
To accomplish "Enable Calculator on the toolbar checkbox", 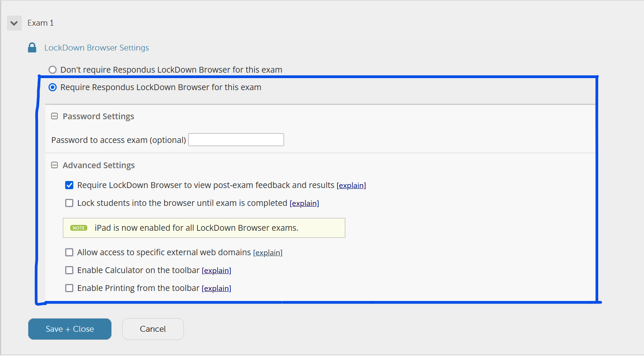I will pos(69,270).
